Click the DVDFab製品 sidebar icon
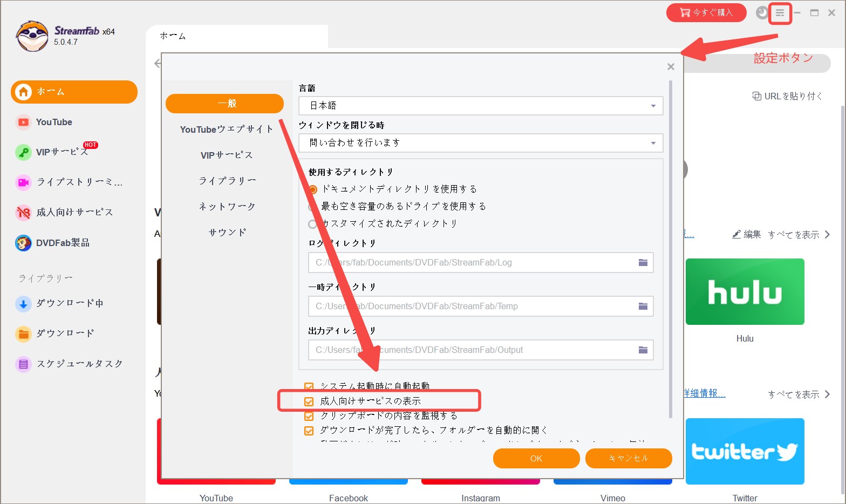846x504 pixels. pos(23,243)
